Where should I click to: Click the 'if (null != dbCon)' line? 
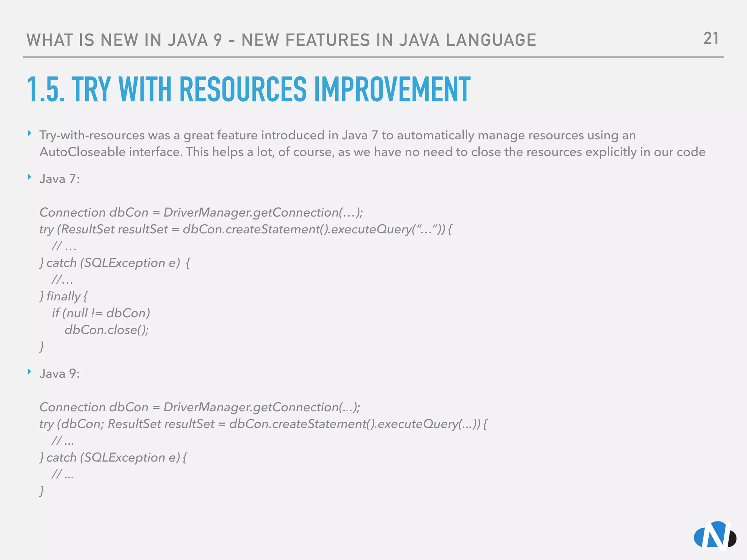pyautogui.click(x=101, y=313)
